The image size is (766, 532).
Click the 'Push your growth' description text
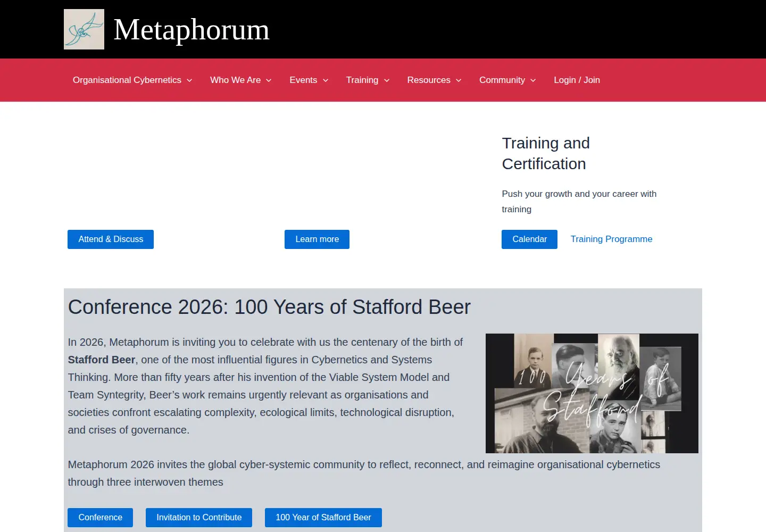(x=579, y=202)
